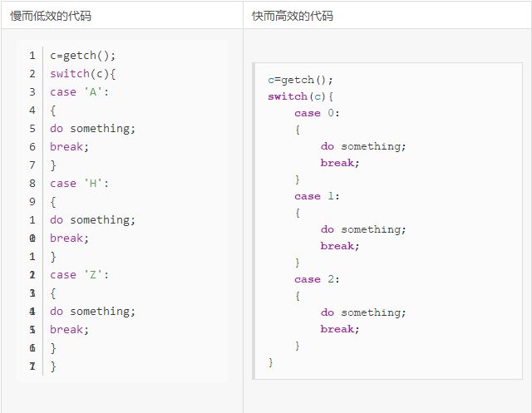Viewport: 532px width, 413px height.
Task: Click "c=getch();" in the numbered left code
Action: pos(83,56)
